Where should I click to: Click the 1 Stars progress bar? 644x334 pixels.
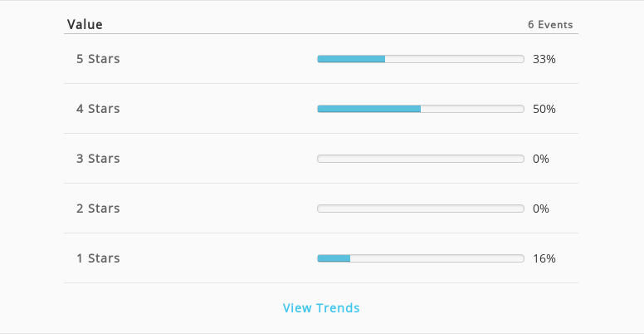[x=421, y=258]
